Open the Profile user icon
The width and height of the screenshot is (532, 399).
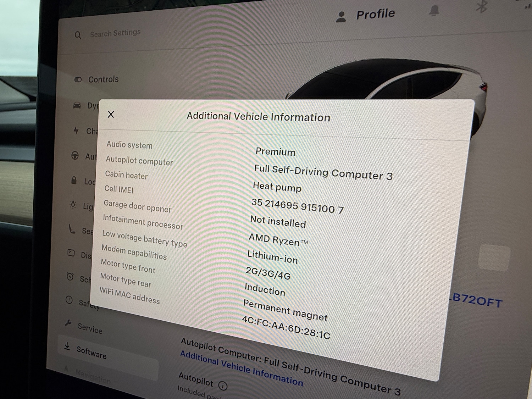pyautogui.click(x=341, y=17)
